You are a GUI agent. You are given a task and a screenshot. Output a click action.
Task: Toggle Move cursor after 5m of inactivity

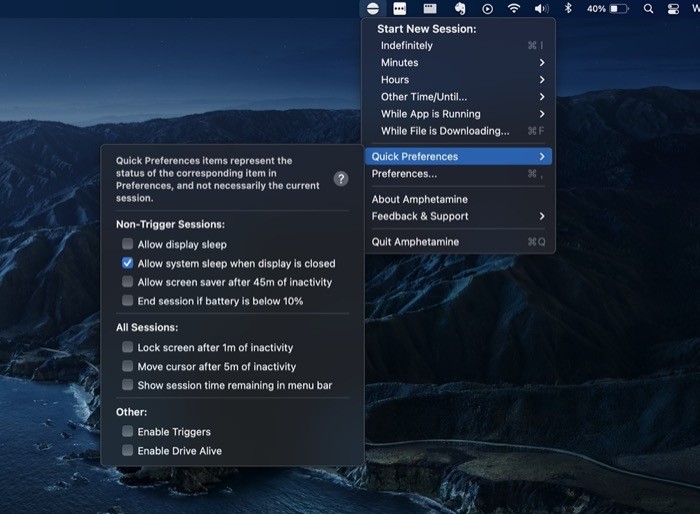point(128,366)
